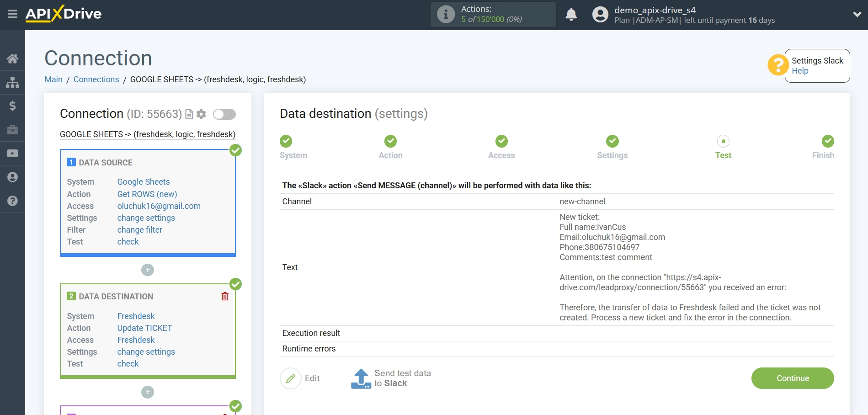Screen dimensions: 868x415
Task: Go to Test step
Action: coord(723,141)
